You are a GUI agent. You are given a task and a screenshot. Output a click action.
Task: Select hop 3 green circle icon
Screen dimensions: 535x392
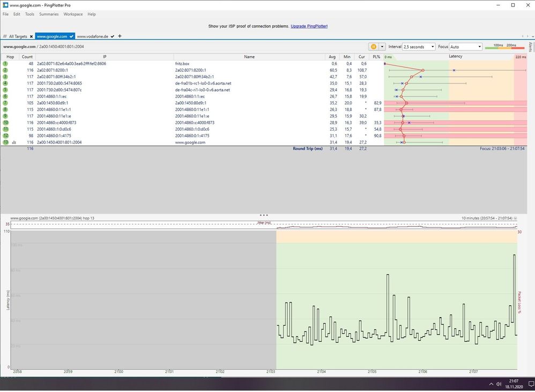[x=5, y=77]
